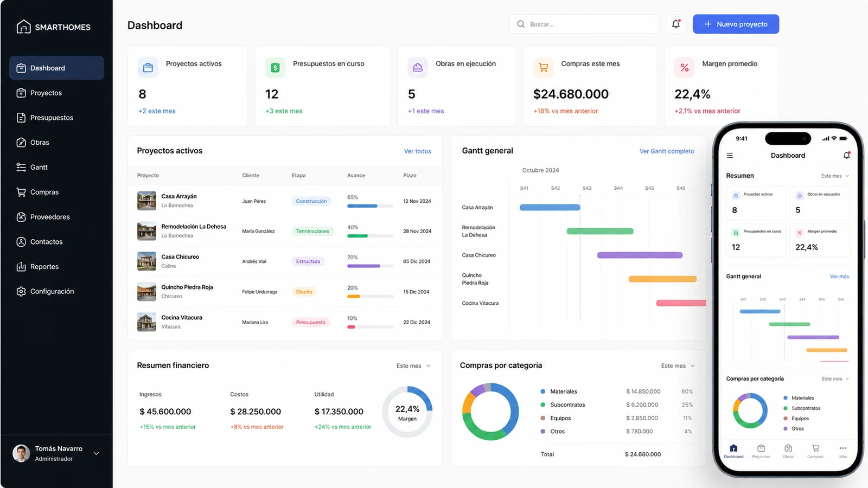Tap the Ver más link on phone
Image resolution: width=868 pixels, height=488 pixels.
tap(839, 277)
